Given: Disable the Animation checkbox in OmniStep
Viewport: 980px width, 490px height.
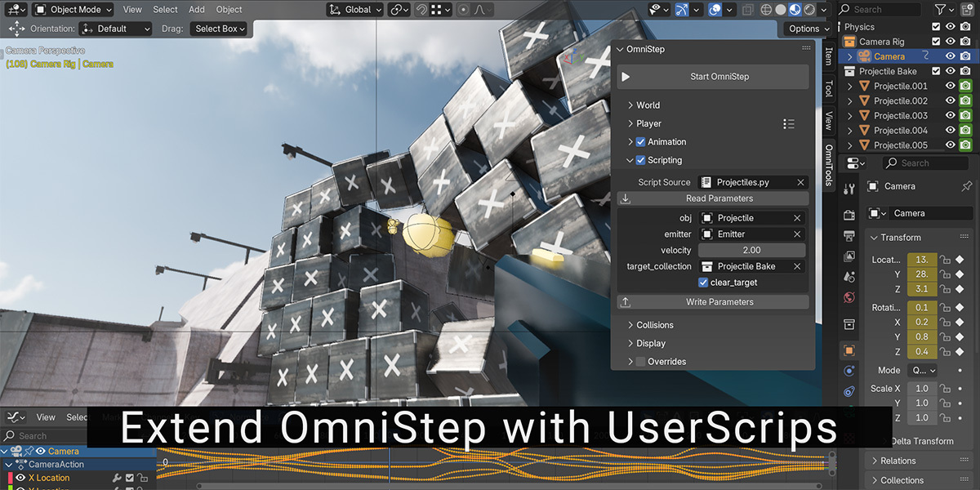Looking at the screenshot, I should [x=640, y=142].
